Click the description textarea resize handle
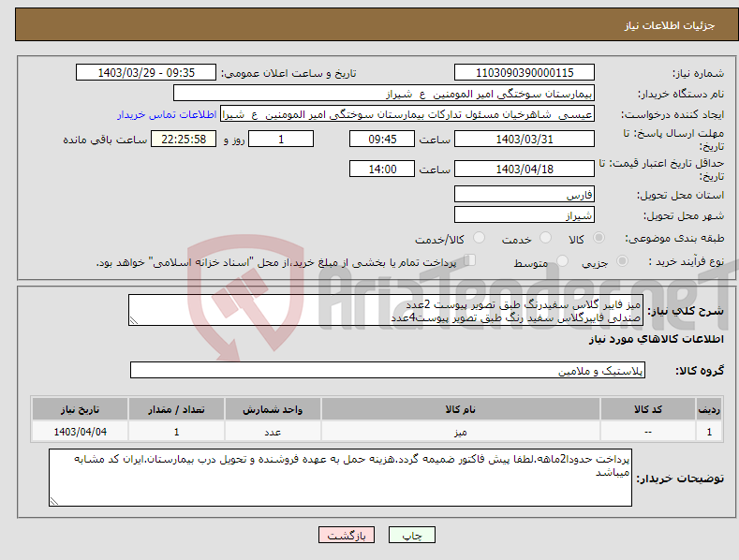Viewport: 739px width, 560px height. click(x=134, y=320)
